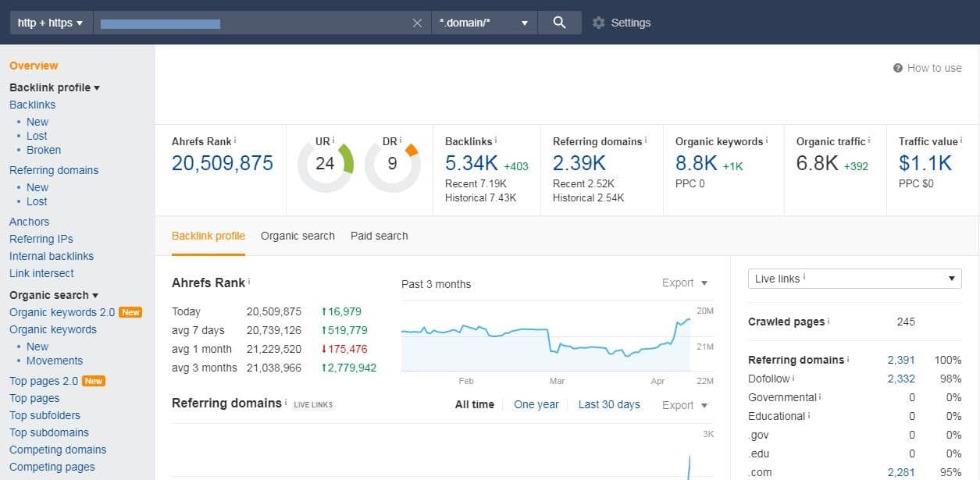Open Movements under Organic keywords
The width and height of the screenshot is (980, 480).
click(x=55, y=361)
